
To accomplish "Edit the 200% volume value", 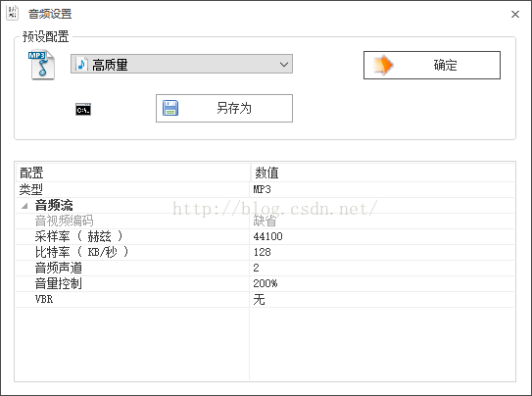I will point(266,283).
